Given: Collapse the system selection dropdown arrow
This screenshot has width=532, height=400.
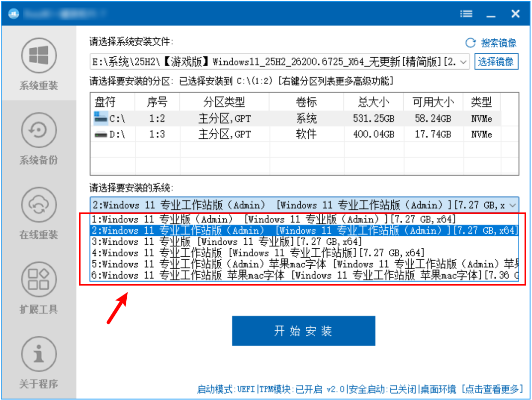Looking at the screenshot, I should pyautogui.click(x=512, y=205).
